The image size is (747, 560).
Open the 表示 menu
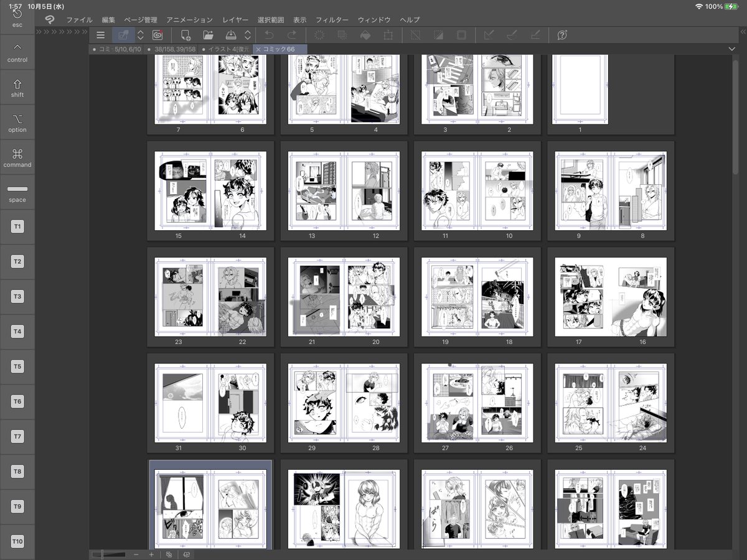(300, 20)
